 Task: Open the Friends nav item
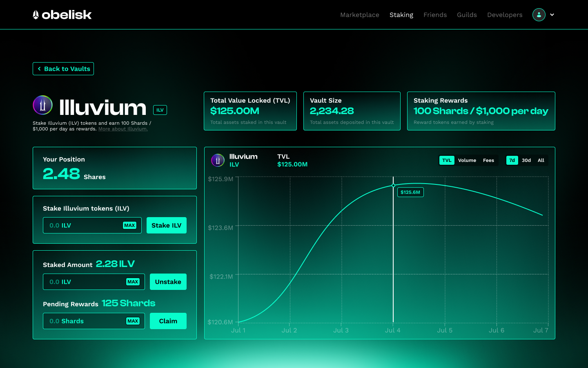coord(435,15)
